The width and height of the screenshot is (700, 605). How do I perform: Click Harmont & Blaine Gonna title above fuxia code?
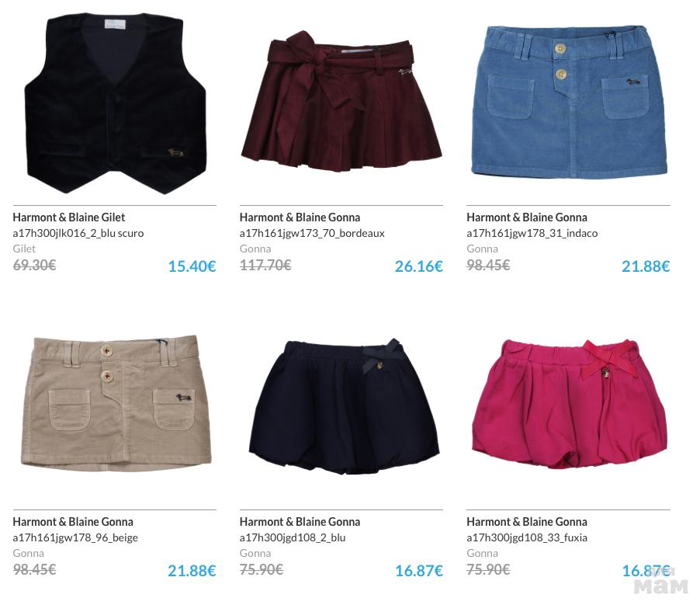527,521
